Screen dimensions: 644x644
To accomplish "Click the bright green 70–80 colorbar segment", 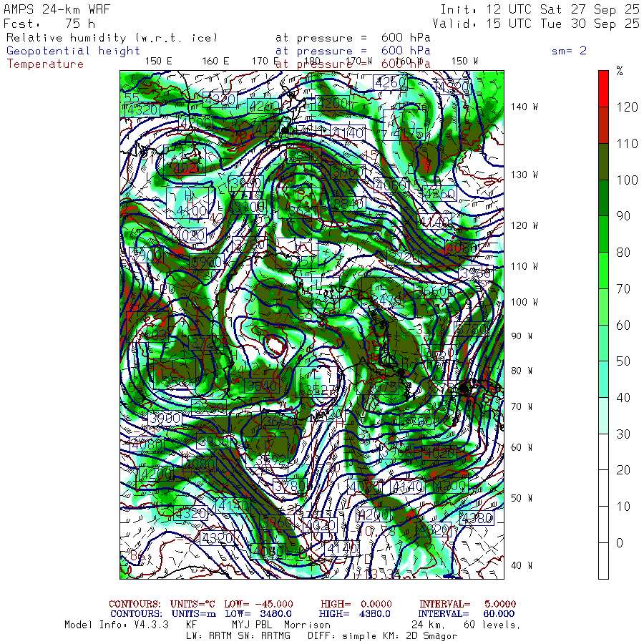I will [603, 270].
